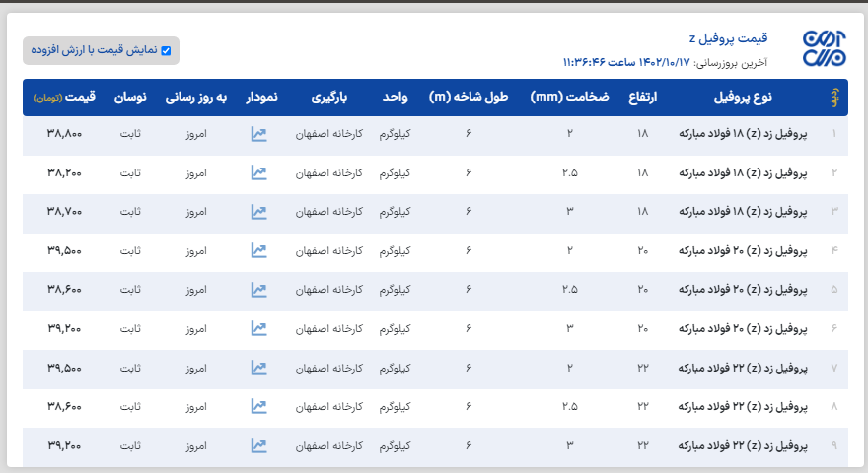868x473 pixels.
Task: Click the 39,200 price in row 9
Action: tap(64, 445)
